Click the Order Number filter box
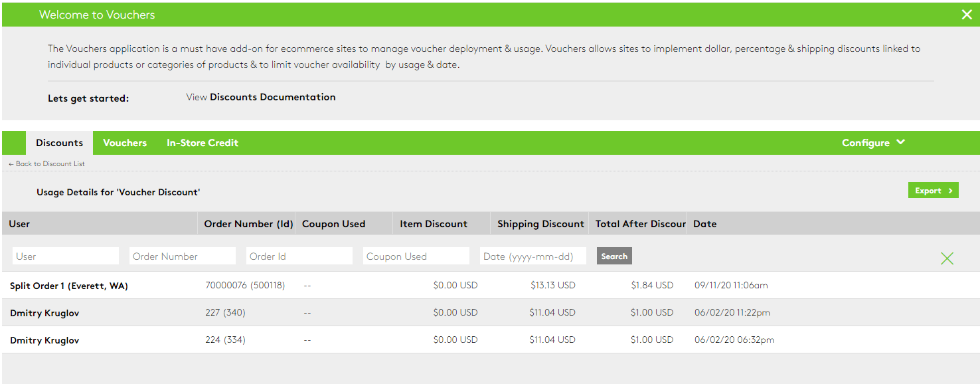 click(x=182, y=255)
